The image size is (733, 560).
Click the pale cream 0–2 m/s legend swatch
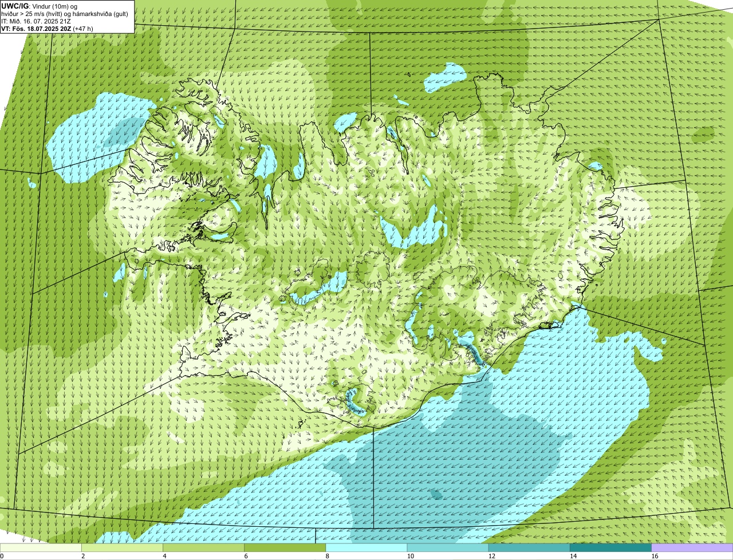[x=41, y=548]
